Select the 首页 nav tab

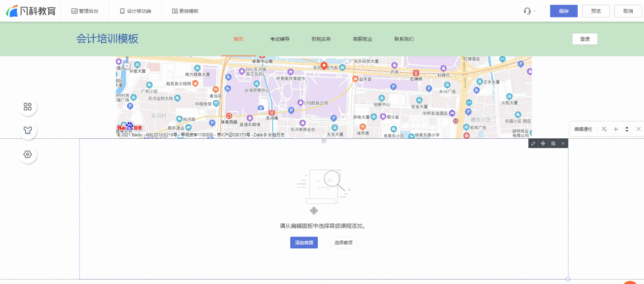tap(238, 39)
